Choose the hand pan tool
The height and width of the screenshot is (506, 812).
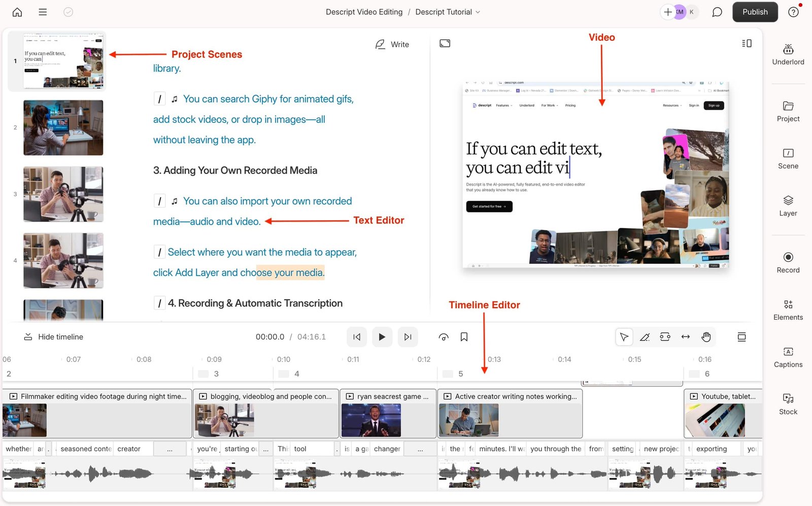(706, 337)
